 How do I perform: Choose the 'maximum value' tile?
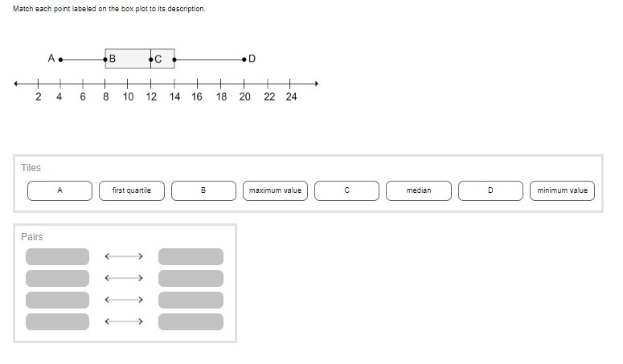pyautogui.click(x=275, y=190)
